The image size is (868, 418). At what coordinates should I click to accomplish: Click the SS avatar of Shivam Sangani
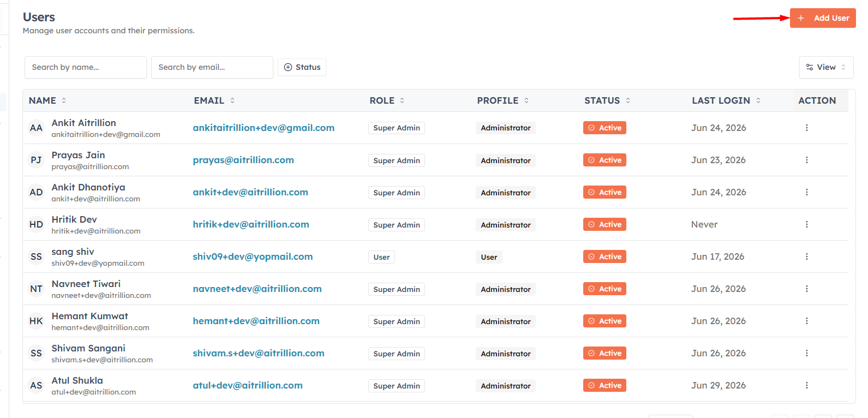[x=36, y=353]
